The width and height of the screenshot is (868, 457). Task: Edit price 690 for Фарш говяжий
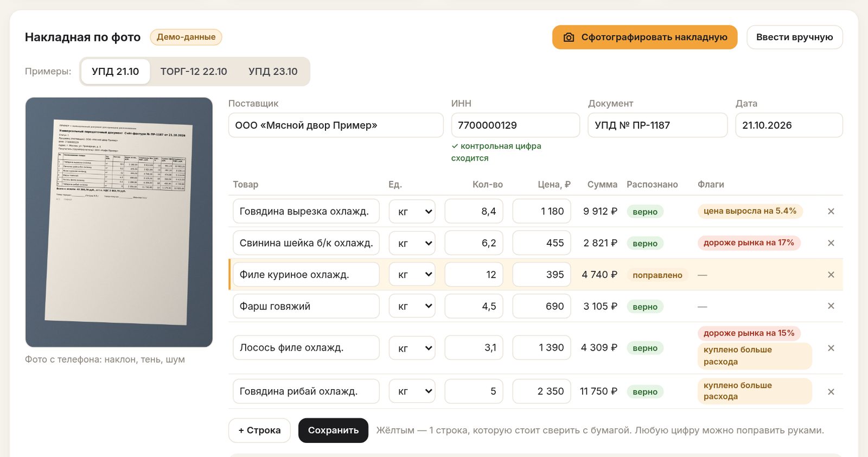(541, 306)
